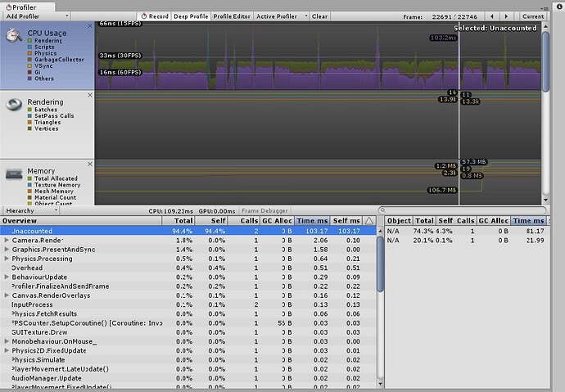The width and height of the screenshot is (565, 392).
Task: Go to next frame arrow
Action: point(506,16)
